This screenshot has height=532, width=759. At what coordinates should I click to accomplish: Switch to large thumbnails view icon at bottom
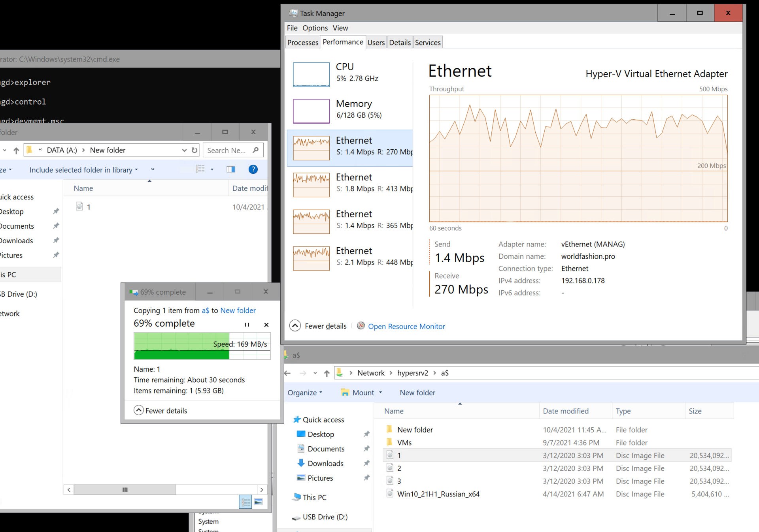point(259,502)
